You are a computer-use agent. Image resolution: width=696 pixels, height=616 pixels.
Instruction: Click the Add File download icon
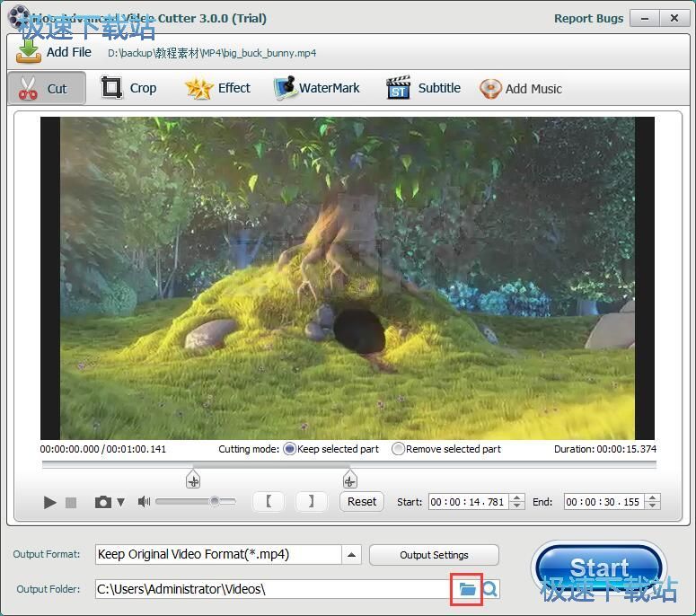coord(28,51)
